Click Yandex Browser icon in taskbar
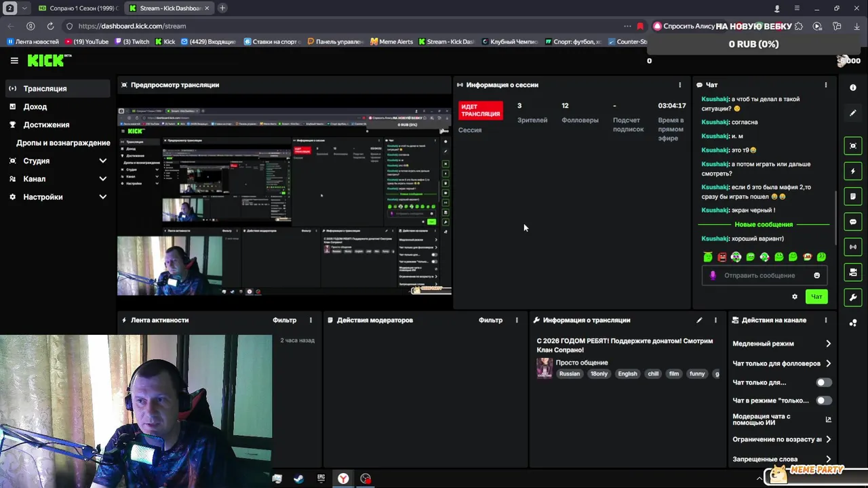The height and width of the screenshot is (488, 868). 343,479
